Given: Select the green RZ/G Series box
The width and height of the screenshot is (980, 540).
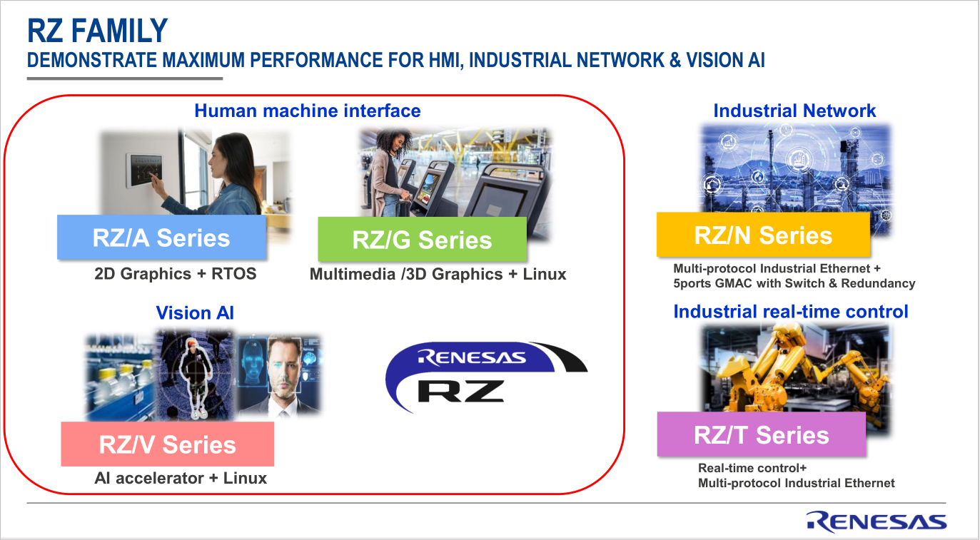Looking at the screenshot, I should [422, 240].
